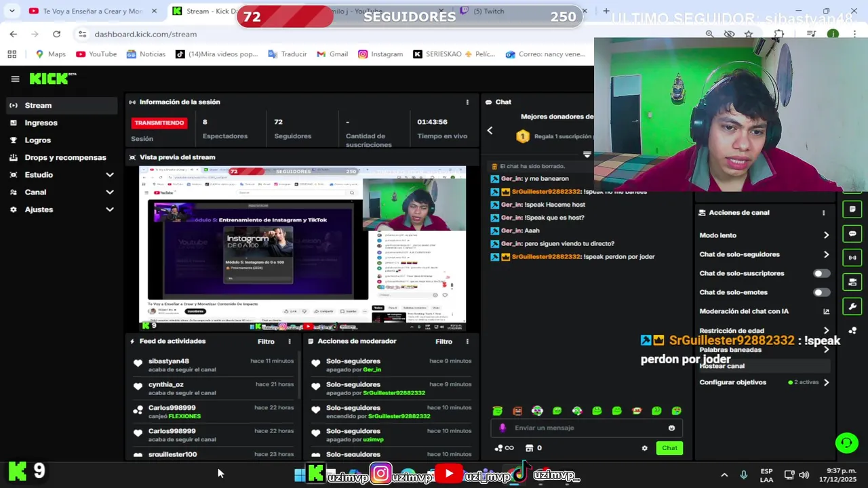Toggle Chat de solo-emotes switch
This screenshot has height=488, width=868.
821,292
